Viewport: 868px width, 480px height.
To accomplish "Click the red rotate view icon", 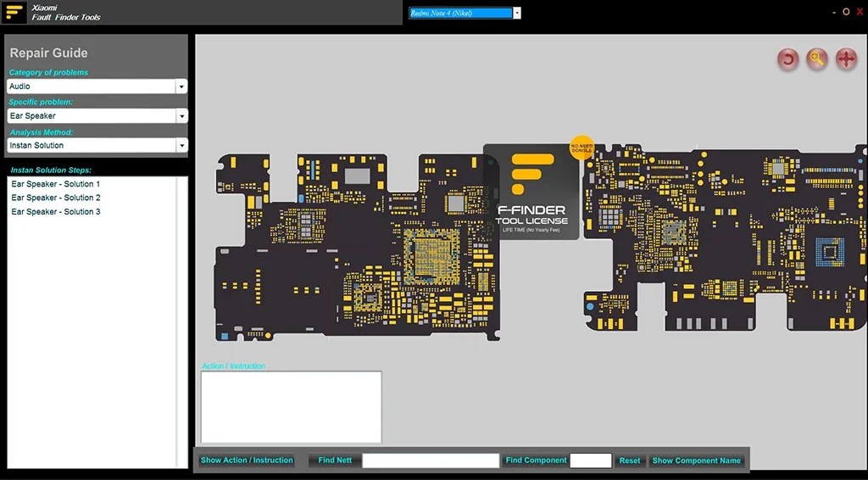I will [787, 59].
